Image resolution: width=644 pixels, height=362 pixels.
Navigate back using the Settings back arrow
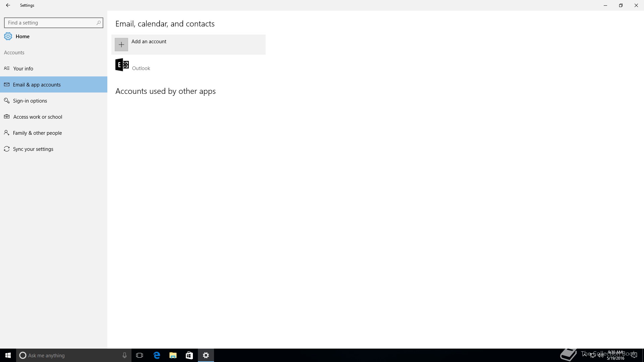(x=8, y=5)
